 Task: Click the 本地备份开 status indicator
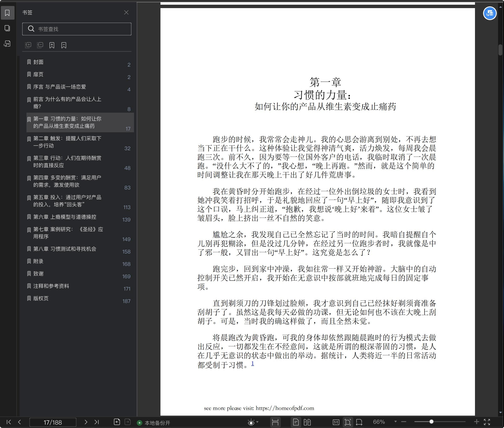click(x=154, y=423)
